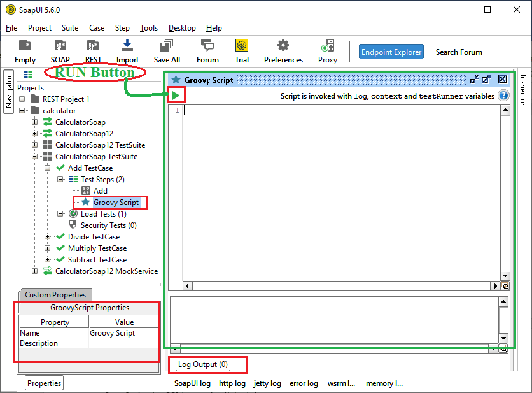This screenshot has height=393, width=532.
Task: Show the http log
Action: 232,383
